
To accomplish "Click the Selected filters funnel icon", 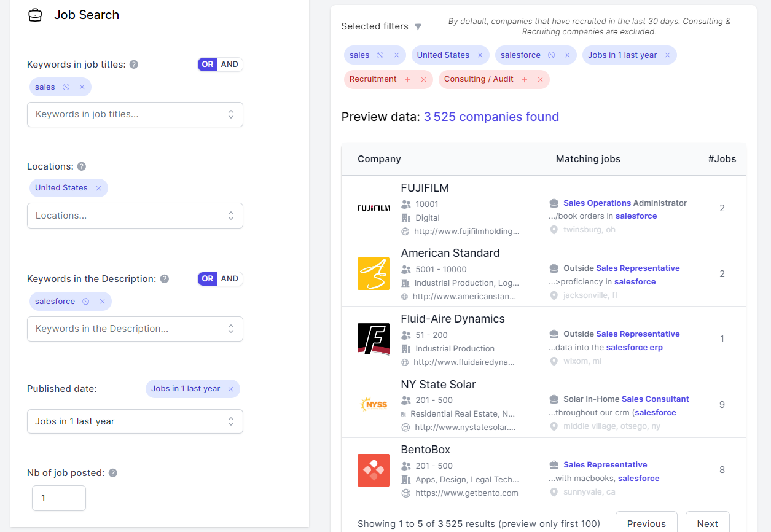I will coord(418,27).
